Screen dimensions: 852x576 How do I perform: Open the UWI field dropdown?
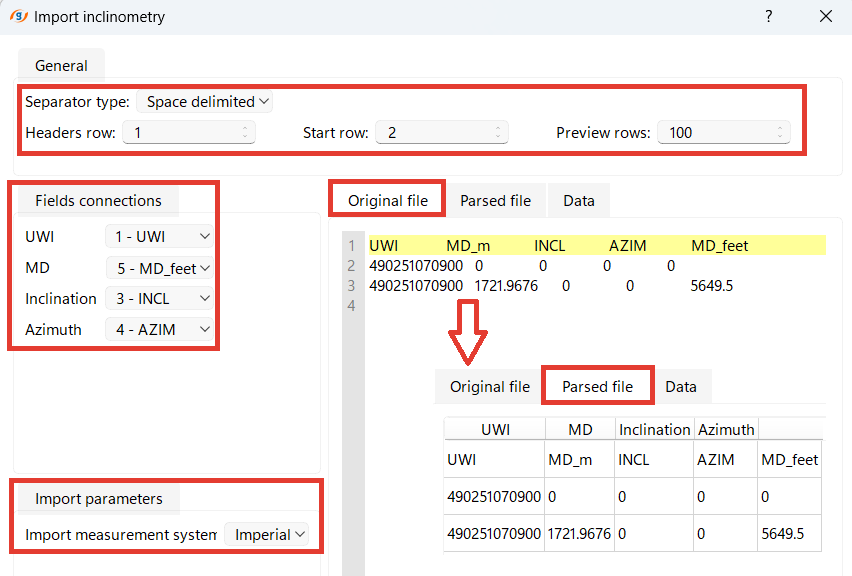tap(160, 237)
